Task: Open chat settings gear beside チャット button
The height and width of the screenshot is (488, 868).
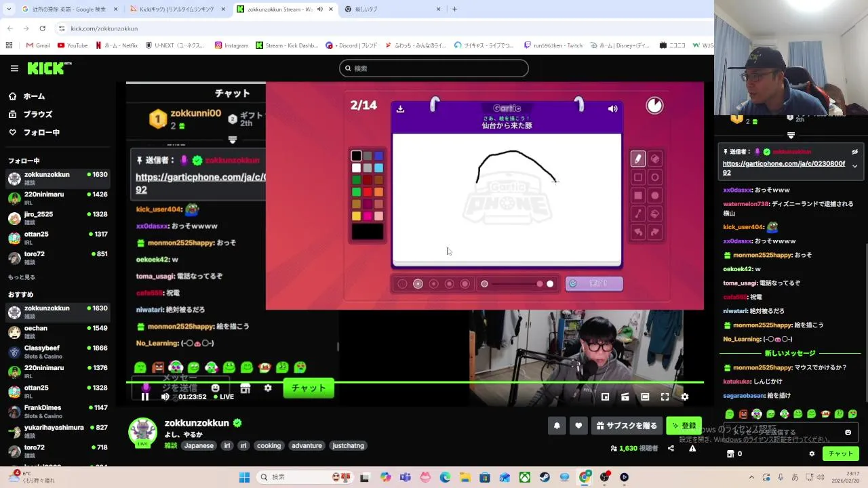Action: click(812, 453)
